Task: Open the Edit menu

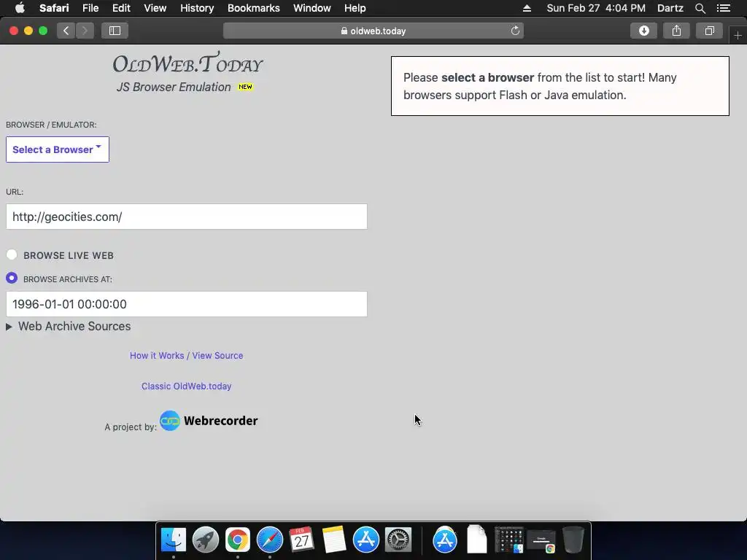Action: 121,8
